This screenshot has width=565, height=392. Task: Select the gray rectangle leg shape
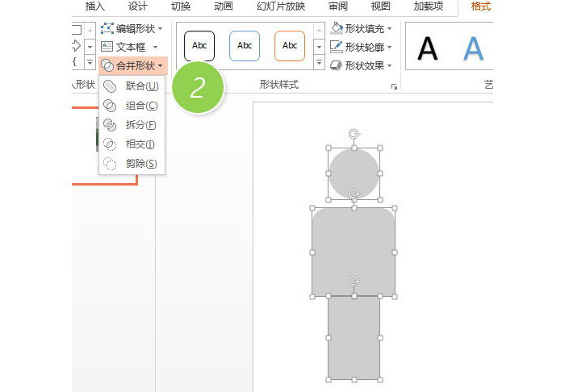point(354,338)
